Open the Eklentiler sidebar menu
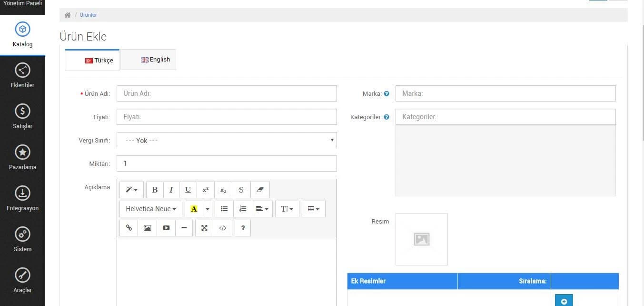The height and width of the screenshot is (306, 644). click(22, 76)
